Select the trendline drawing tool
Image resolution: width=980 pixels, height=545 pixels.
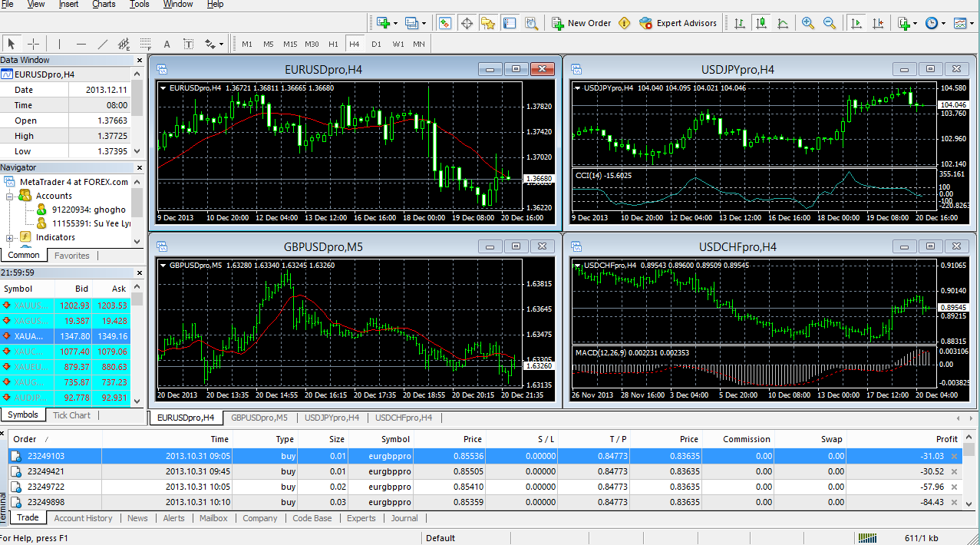103,44
